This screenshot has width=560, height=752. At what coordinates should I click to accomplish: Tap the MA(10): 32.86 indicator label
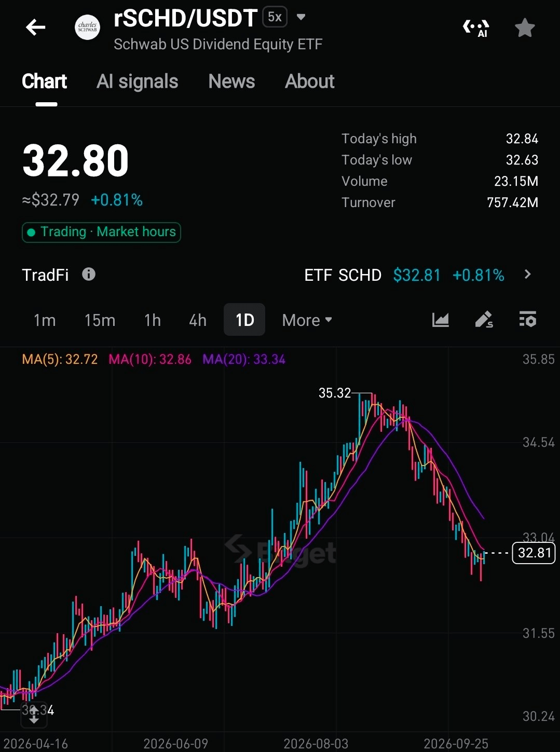coord(150,359)
